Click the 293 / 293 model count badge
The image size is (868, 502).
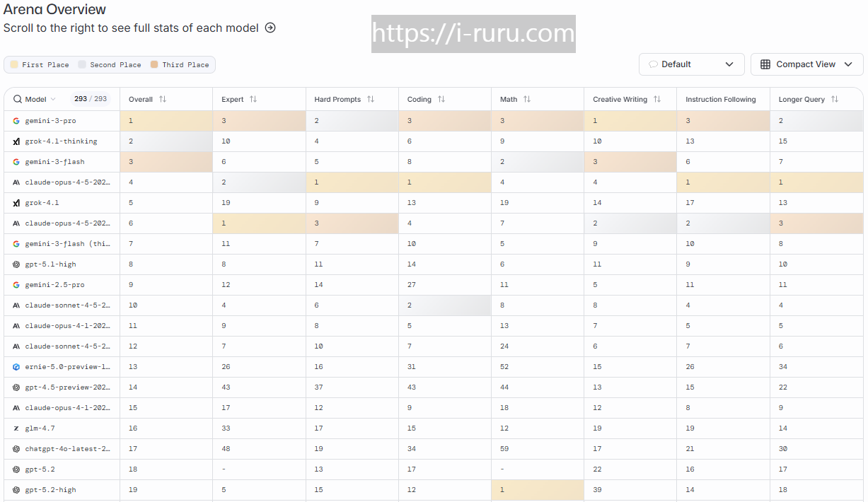[x=91, y=99]
